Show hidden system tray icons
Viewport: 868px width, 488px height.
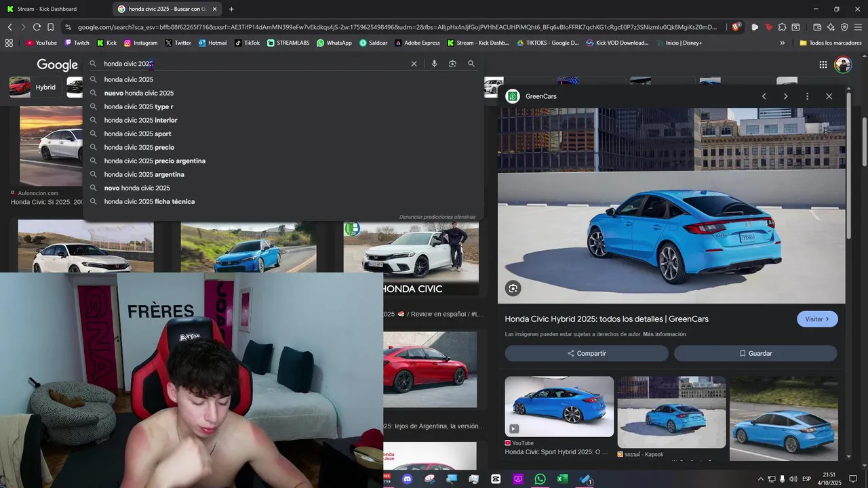760,479
